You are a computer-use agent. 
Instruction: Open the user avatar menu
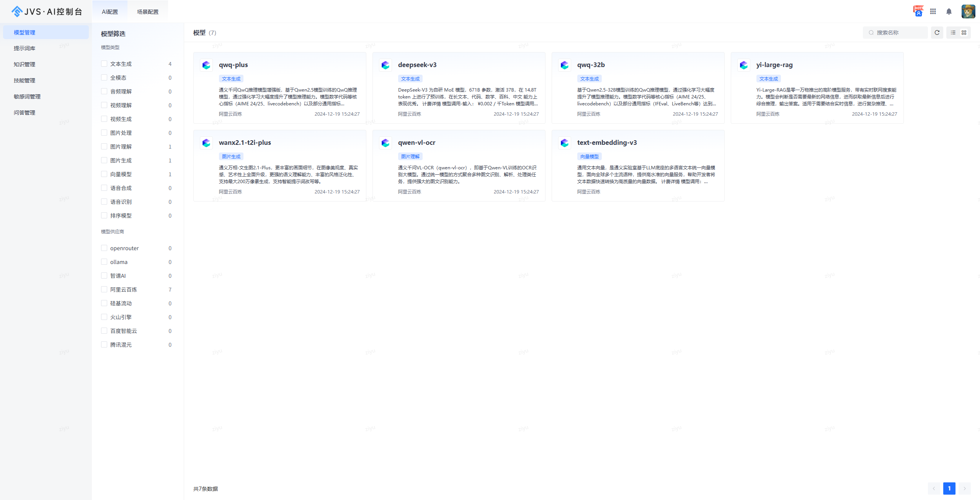[x=968, y=11]
